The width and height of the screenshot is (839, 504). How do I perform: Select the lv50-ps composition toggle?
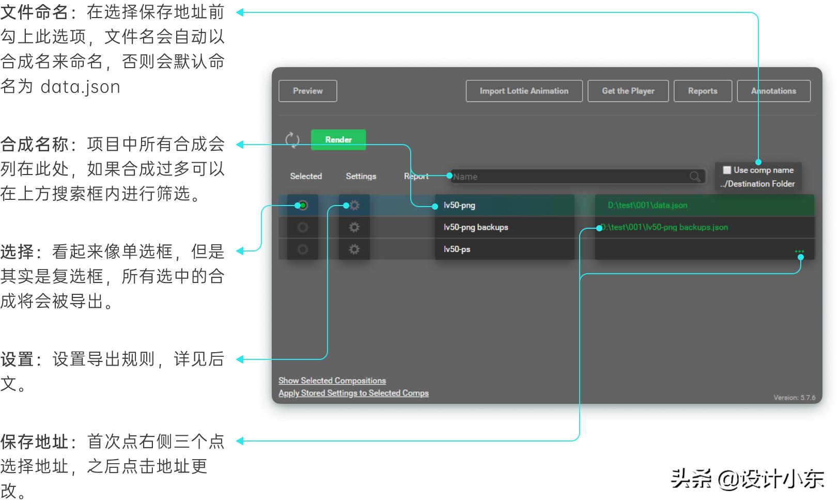pos(303,249)
